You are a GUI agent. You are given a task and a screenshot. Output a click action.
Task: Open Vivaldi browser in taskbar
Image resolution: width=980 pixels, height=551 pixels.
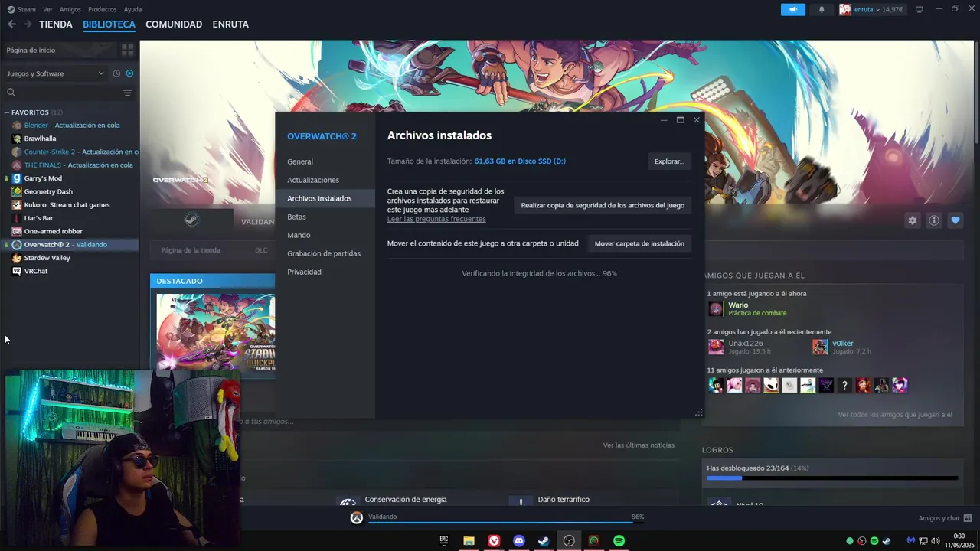[494, 541]
